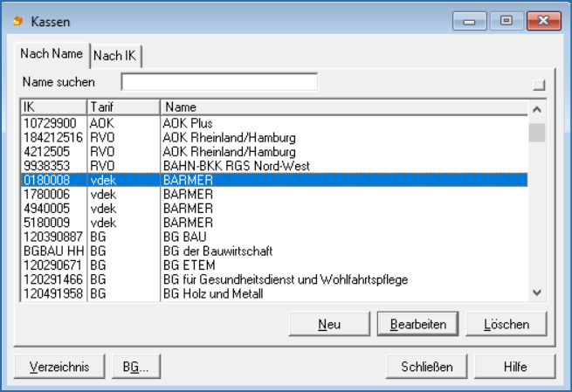572x392 pixels.
Task: Click IK cell 120291466
Action: point(53,279)
